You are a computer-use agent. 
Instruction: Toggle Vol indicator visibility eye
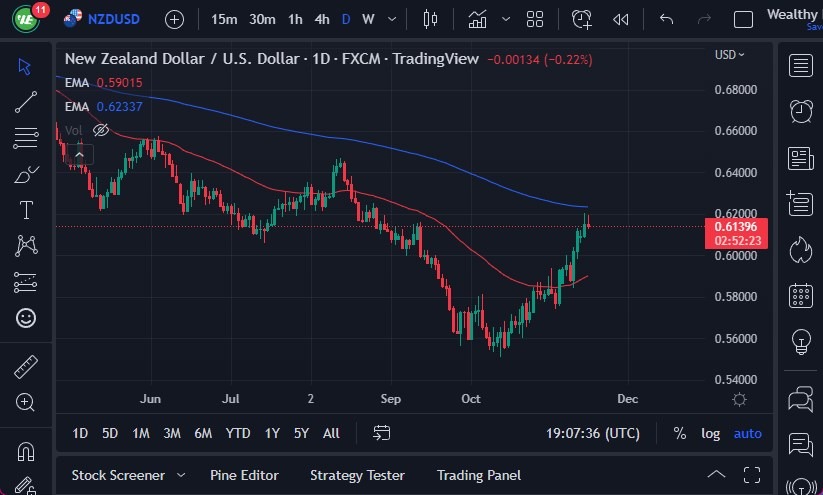100,130
